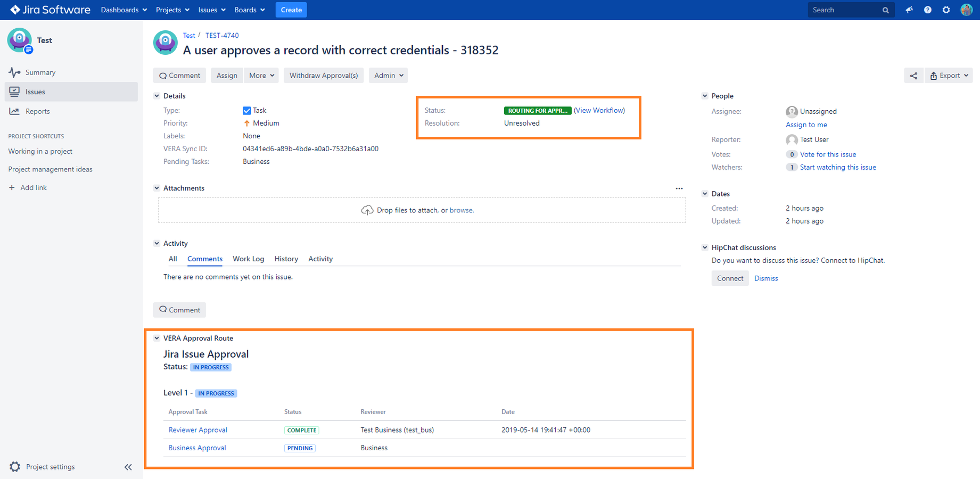Viewport: 980px width, 479px height.
Task: Collapse the People section
Action: pos(705,96)
